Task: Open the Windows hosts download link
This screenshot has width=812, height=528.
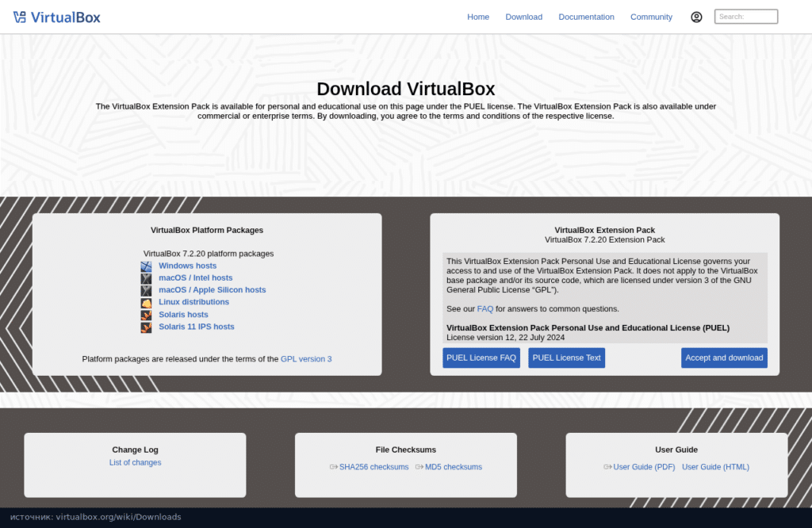Action: click(x=187, y=266)
